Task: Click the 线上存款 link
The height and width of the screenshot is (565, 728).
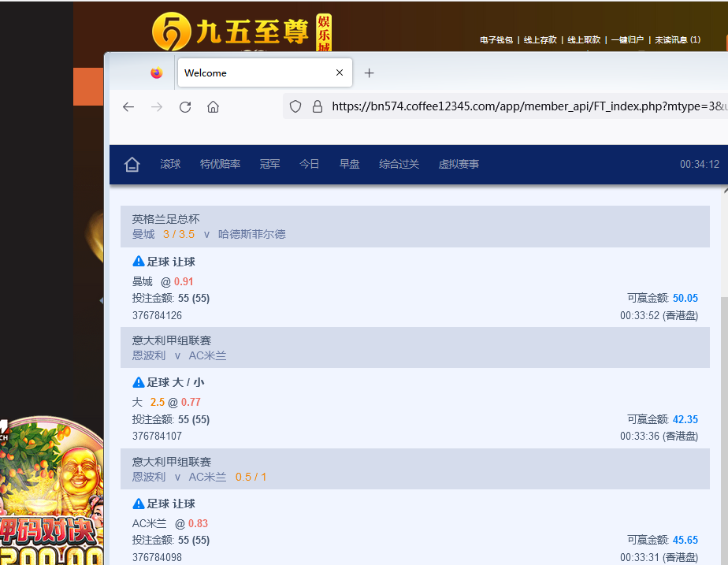Action: point(540,40)
